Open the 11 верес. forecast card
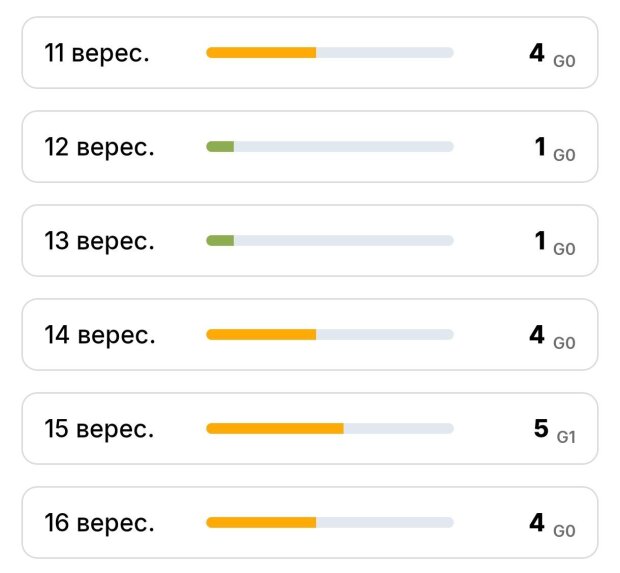Image resolution: width=620 pixels, height=573 pixels. pos(310,53)
